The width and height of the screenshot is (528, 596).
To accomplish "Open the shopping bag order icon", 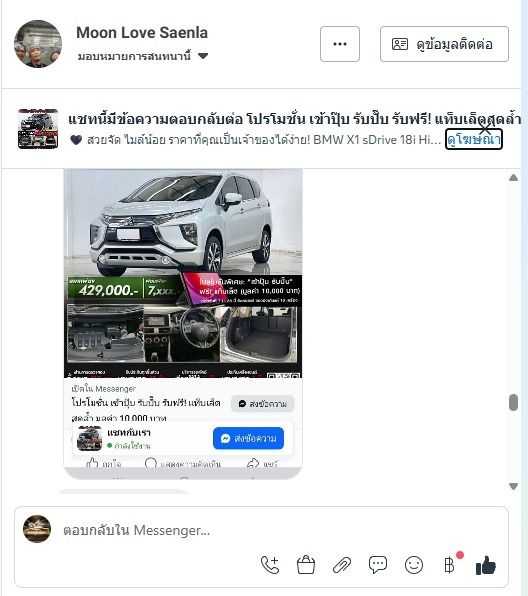I will pos(306,565).
